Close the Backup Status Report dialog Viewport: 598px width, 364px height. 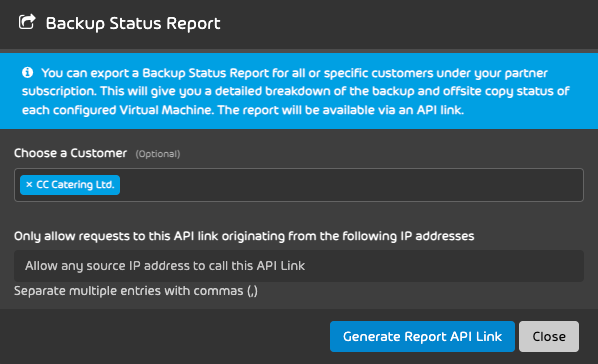tap(549, 336)
